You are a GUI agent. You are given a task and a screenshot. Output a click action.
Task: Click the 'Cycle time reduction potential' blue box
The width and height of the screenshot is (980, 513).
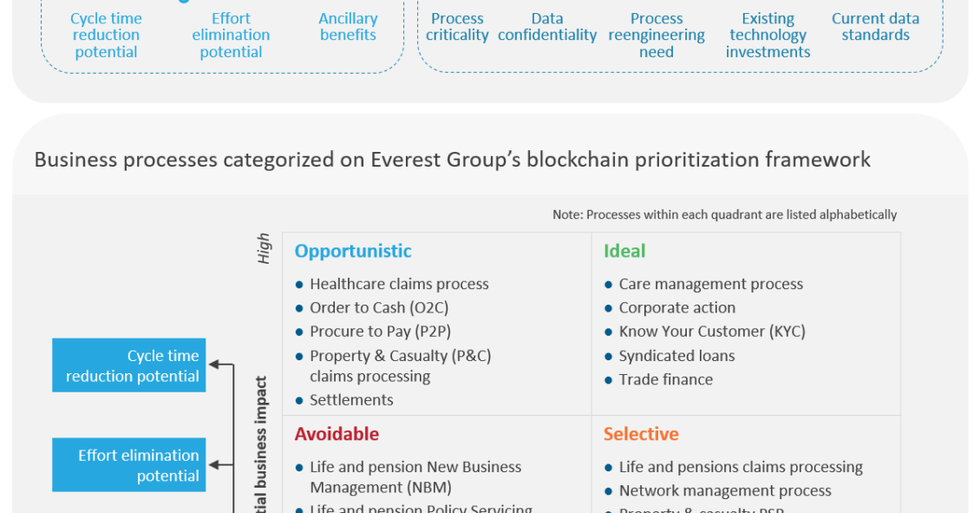[128, 365]
